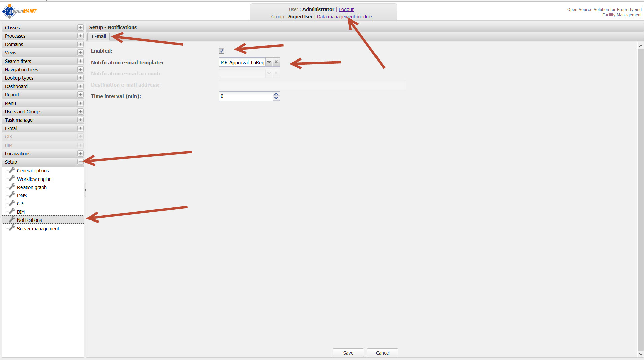The height and width of the screenshot is (361, 644).
Task: Click the wrench icon beside Relation graph
Action: pos(12,187)
